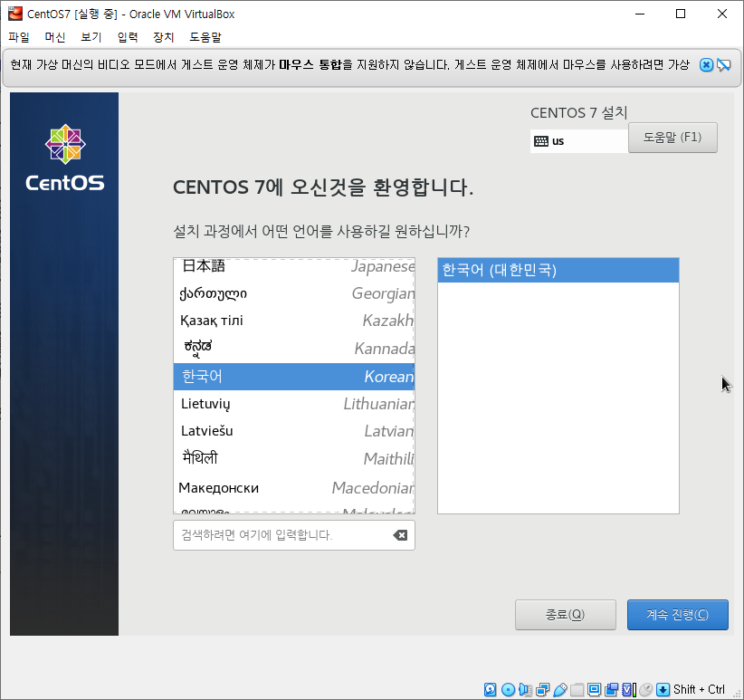The image size is (744, 700).
Task: Click the 도움말 (F1) button
Action: click(672, 138)
